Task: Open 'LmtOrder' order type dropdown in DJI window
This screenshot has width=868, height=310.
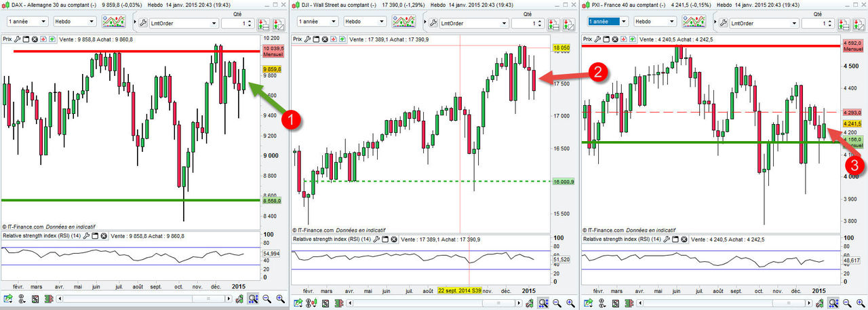Action: pyautogui.click(x=475, y=23)
